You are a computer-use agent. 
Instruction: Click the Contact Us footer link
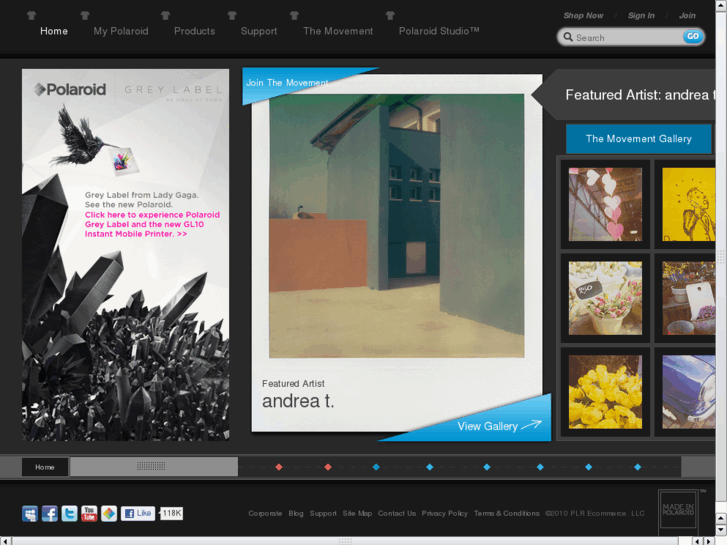(397, 513)
